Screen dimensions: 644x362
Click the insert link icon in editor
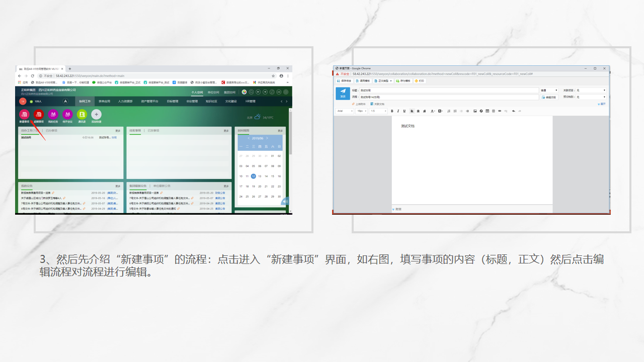(x=500, y=111)
